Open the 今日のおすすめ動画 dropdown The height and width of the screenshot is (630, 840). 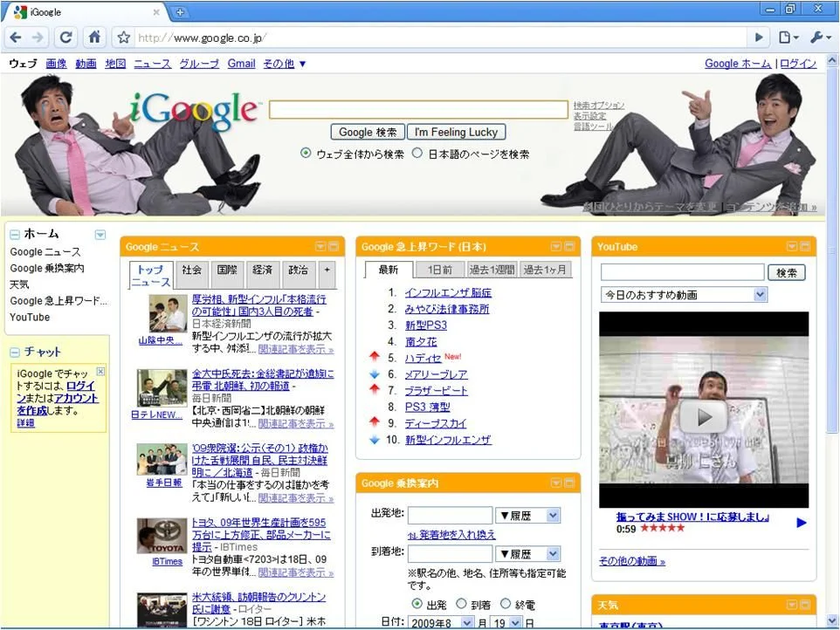pos(684,295)
